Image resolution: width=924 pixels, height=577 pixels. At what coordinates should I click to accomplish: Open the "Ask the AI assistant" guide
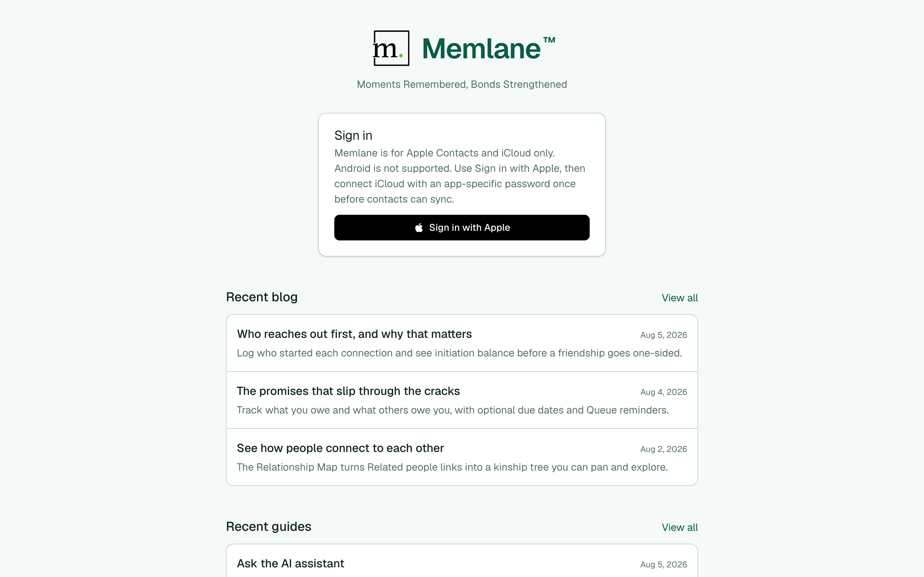(290, 563)
